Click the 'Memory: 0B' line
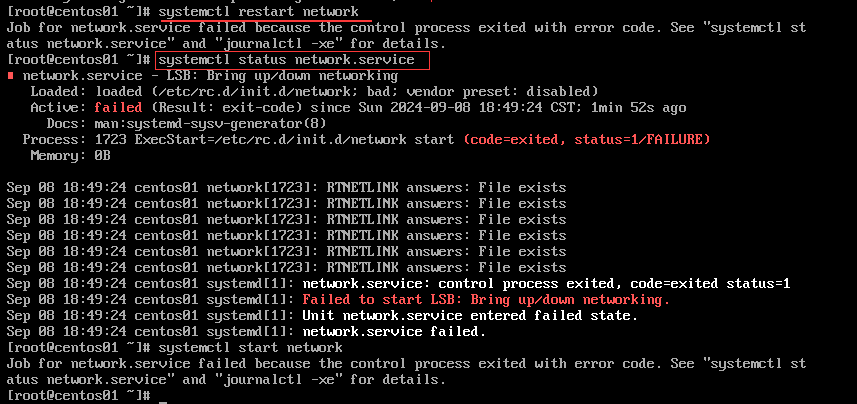Viewport: 857px width, 404px height. point(71,156)
